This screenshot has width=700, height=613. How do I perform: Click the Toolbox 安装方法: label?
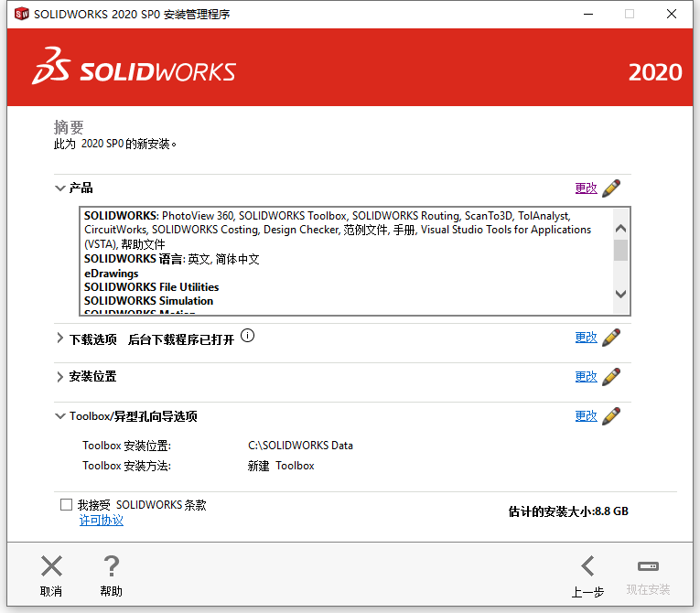point(127,466)
